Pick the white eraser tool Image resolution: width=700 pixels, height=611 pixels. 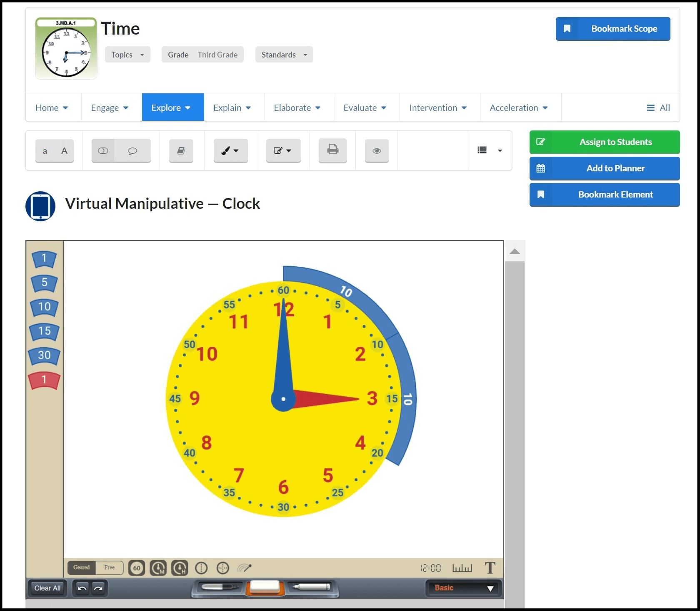[264, 587]
